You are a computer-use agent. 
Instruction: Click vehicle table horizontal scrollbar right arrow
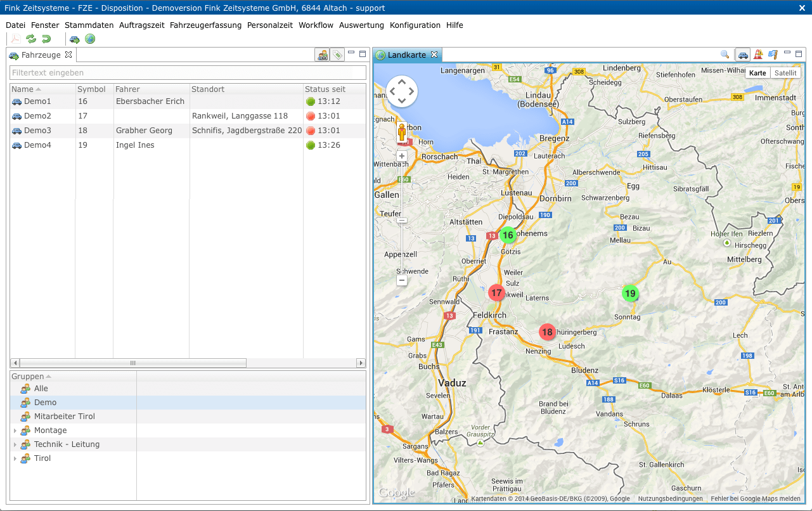click(361, 363)
